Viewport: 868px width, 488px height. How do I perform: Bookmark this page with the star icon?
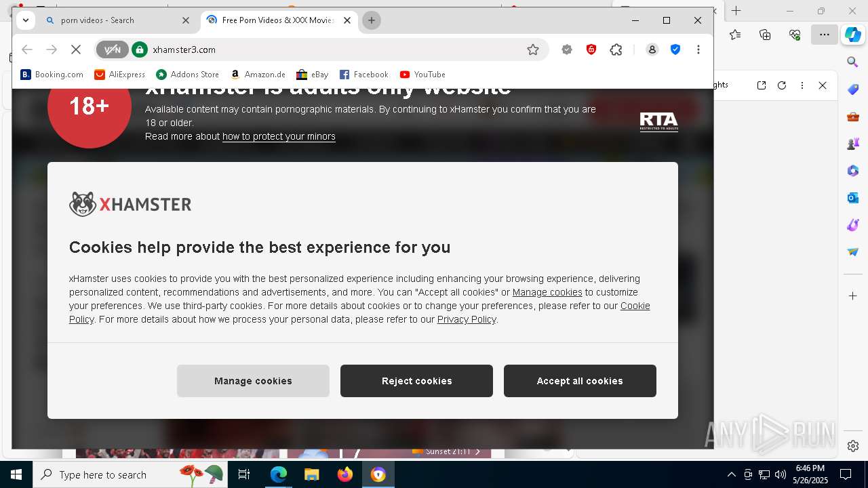533,49
